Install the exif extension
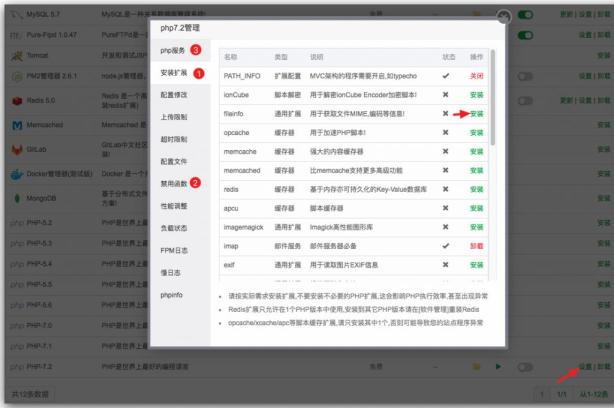The width and height of the screenshot is (614, 408). (x=477, y=265)
